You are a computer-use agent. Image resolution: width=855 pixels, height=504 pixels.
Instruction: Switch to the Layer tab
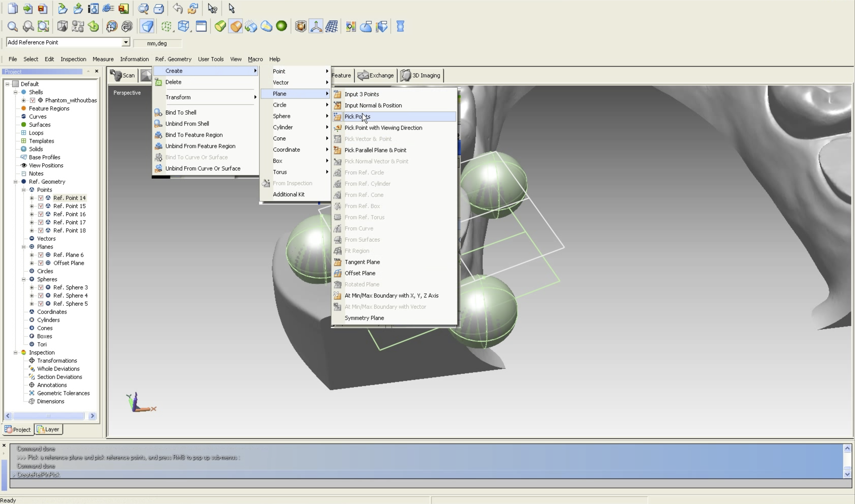pyautogui.click(x=48, y=429)
